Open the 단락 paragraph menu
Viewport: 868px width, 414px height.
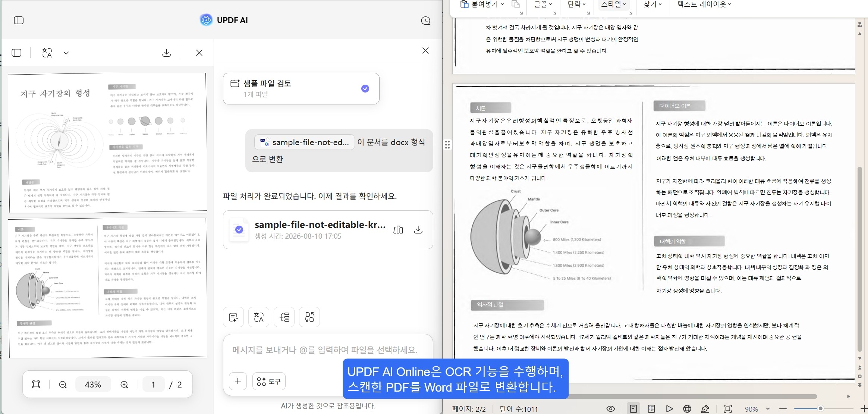(576, 4)
